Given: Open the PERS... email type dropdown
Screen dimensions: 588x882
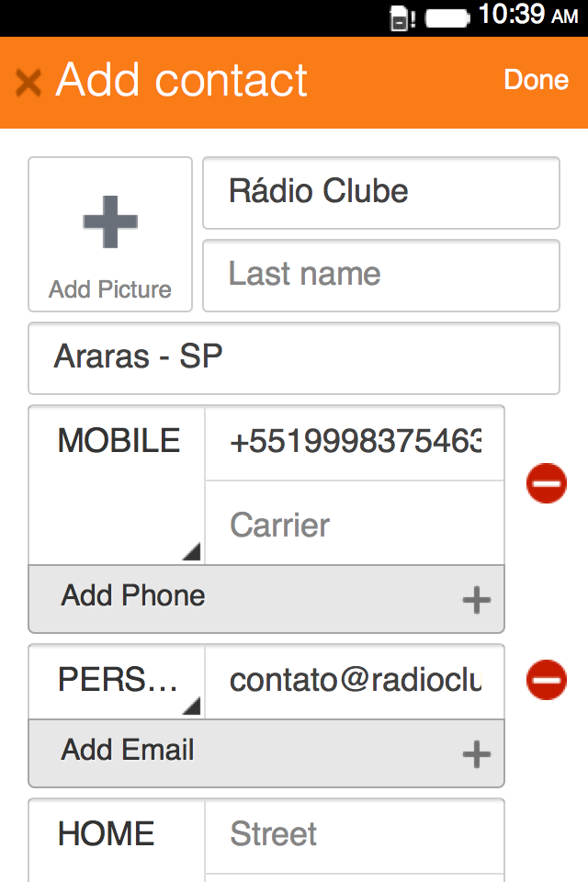Looking at the screenshot, I should coord(117,681).
